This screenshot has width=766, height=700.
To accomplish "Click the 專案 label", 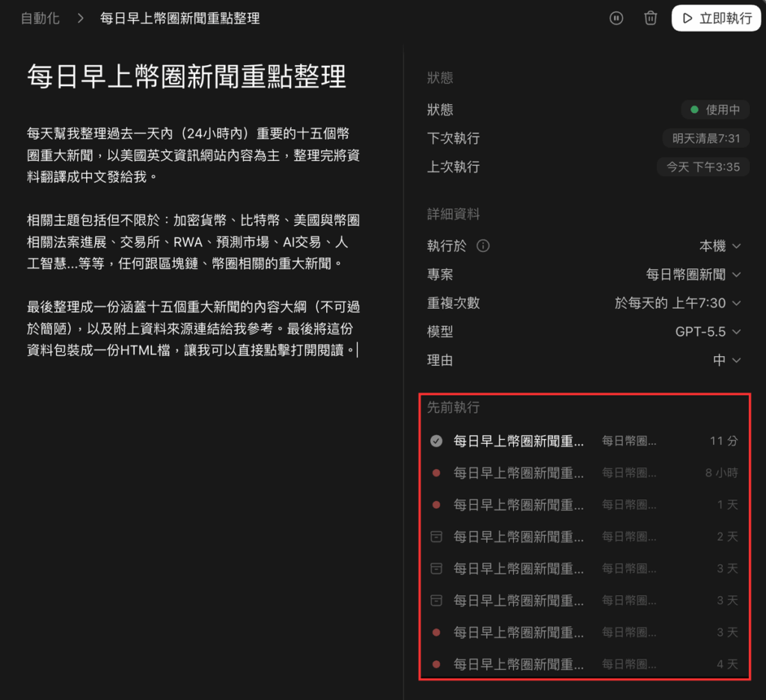I will click(440, 274).
